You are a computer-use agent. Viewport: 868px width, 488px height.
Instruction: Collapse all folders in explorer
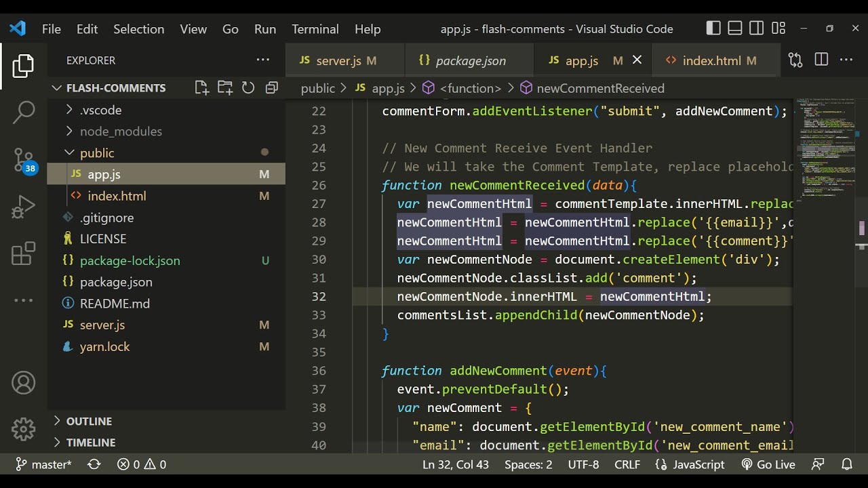272,88
